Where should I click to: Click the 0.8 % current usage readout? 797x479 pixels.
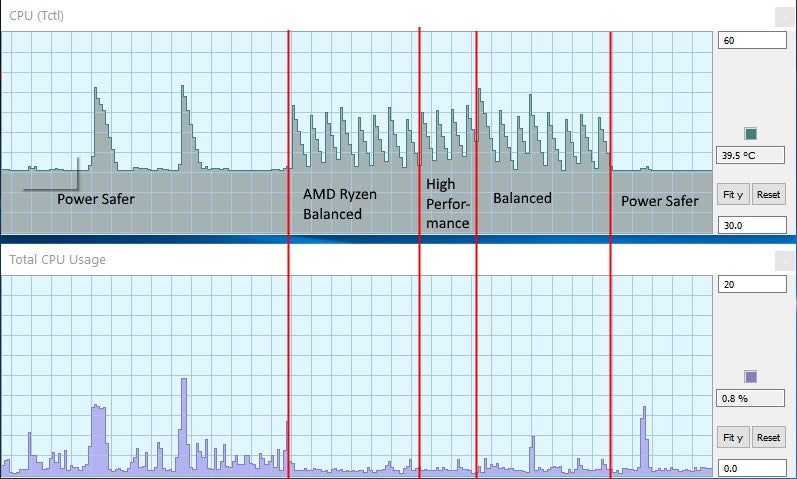(x=752, y=398)
